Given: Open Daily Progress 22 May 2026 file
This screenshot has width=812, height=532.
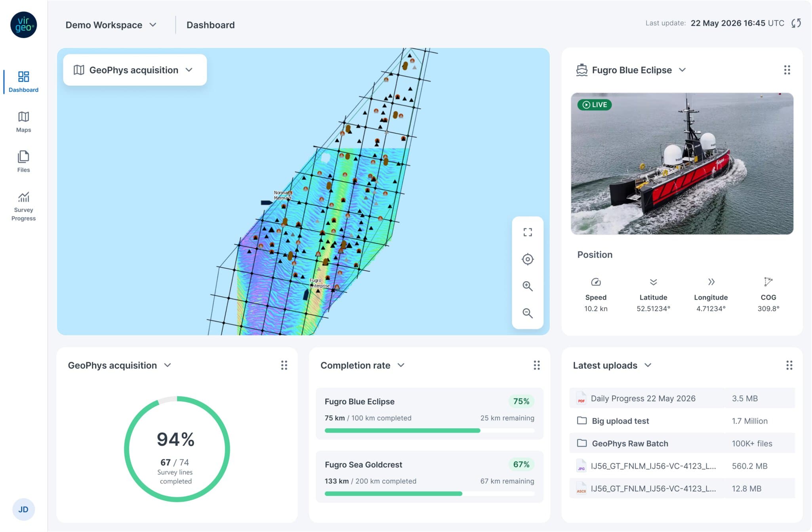Looking at the screenshot, I should pos(682,398).
